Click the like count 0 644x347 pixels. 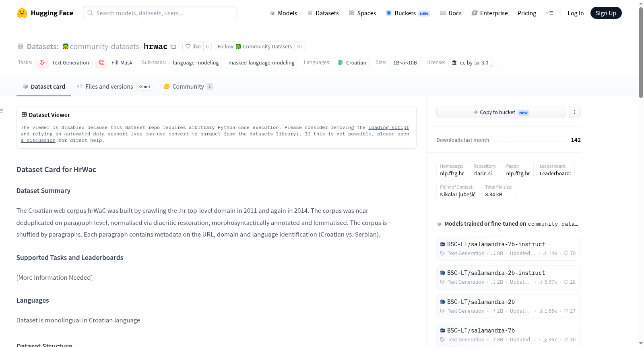pos(207,46)
